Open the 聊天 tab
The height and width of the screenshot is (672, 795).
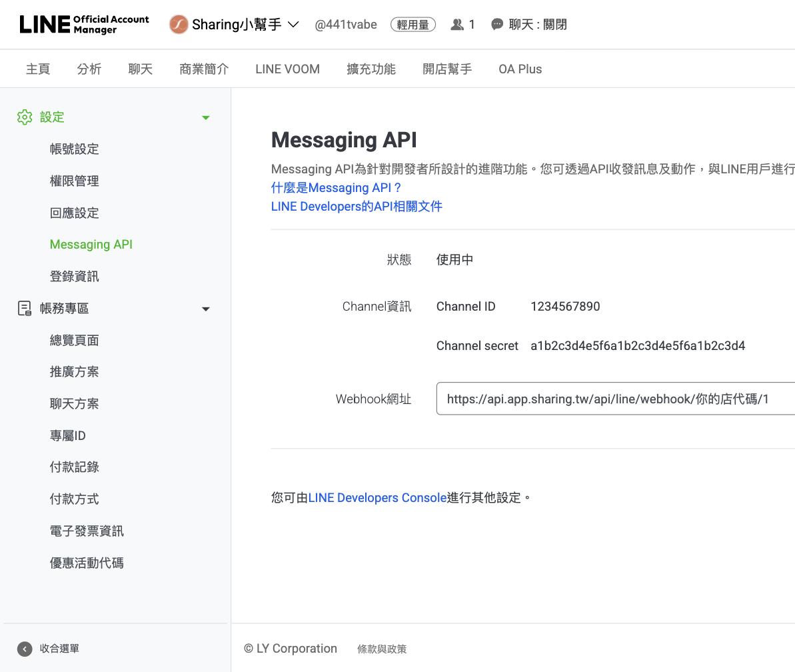click(x=141, y=69)
